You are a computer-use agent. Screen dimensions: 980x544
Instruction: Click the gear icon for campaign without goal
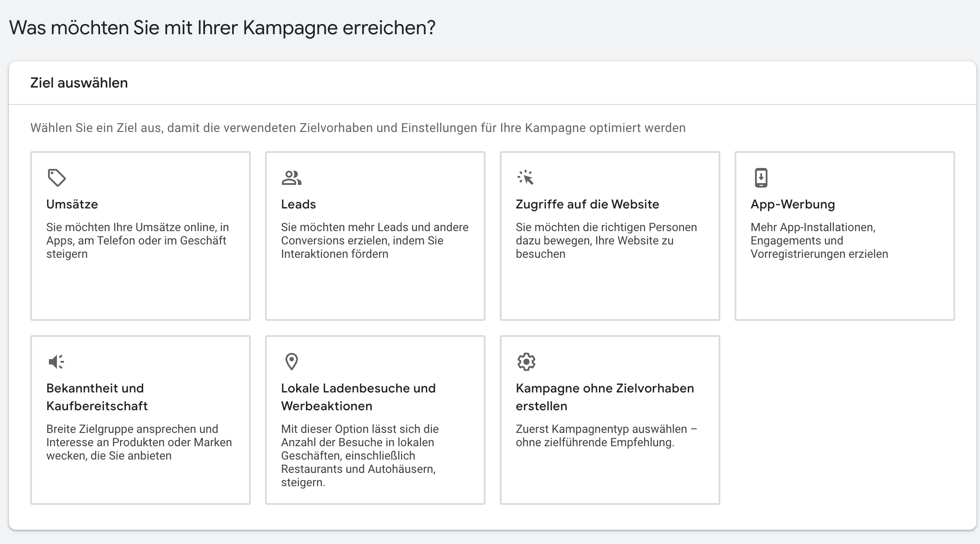pyautogui.click(x=526, y=362)
